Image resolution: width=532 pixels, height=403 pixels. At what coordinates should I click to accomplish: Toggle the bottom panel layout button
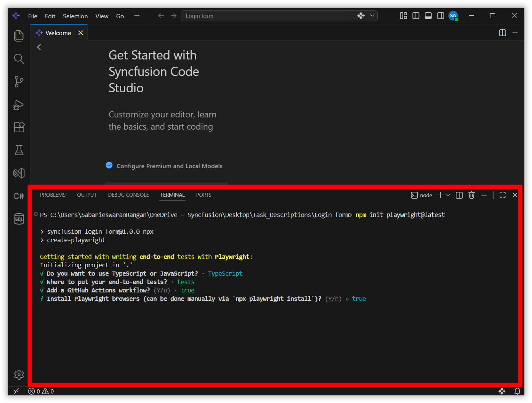[x=428, y=16]
